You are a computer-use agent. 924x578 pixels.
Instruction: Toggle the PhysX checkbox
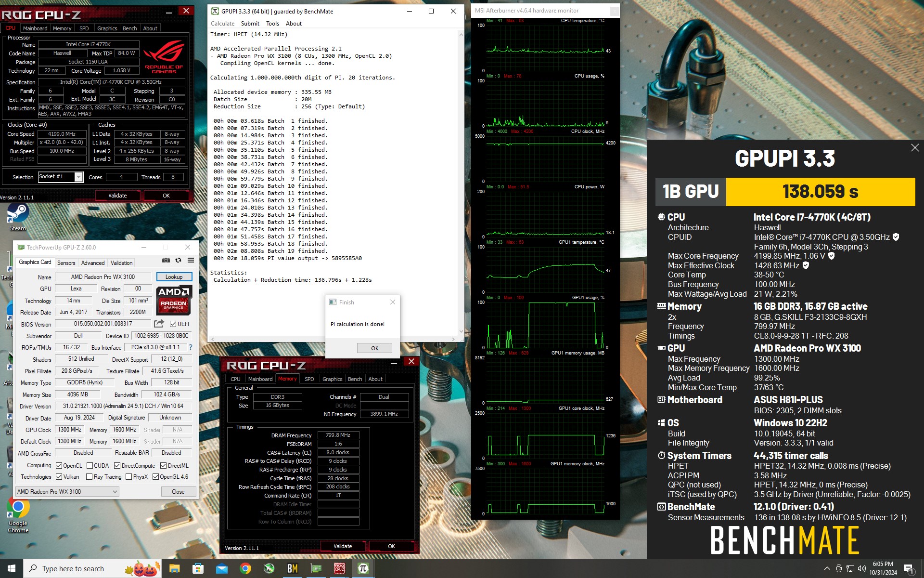pyautogui.click(x=128, y=477)
